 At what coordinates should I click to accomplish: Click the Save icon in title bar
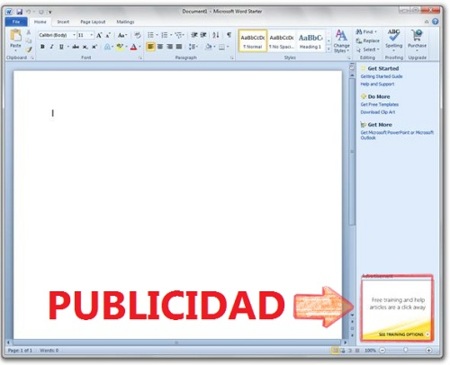coord(19,12)
